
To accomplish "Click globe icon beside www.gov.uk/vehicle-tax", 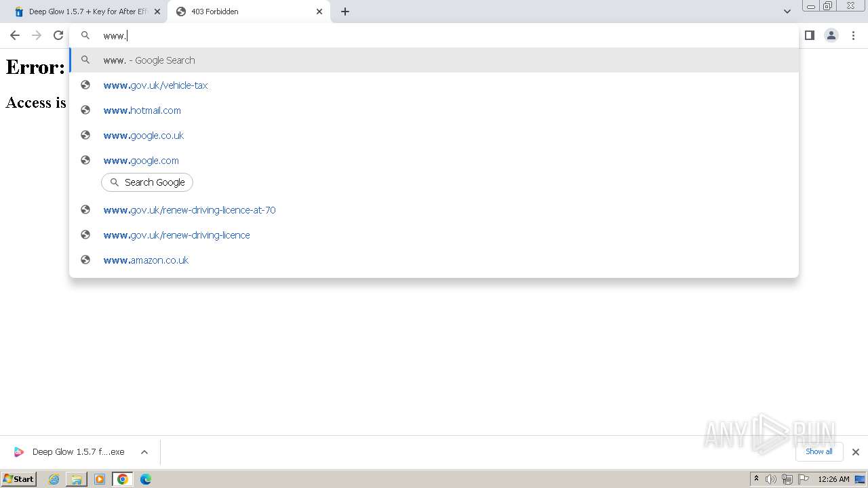I will tap(85, 85).
